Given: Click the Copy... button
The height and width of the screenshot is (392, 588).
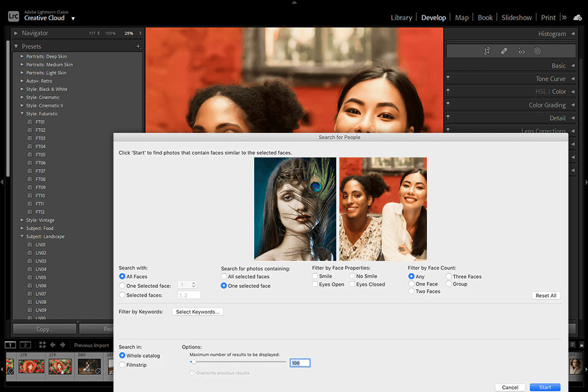Looking at the screenshot, I should [45, 329].
